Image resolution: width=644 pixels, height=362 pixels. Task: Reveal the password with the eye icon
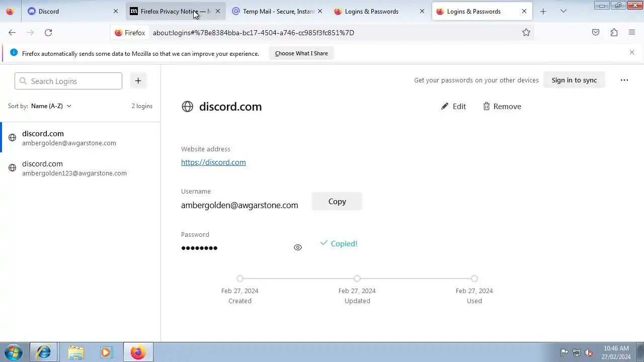point(298,247)
